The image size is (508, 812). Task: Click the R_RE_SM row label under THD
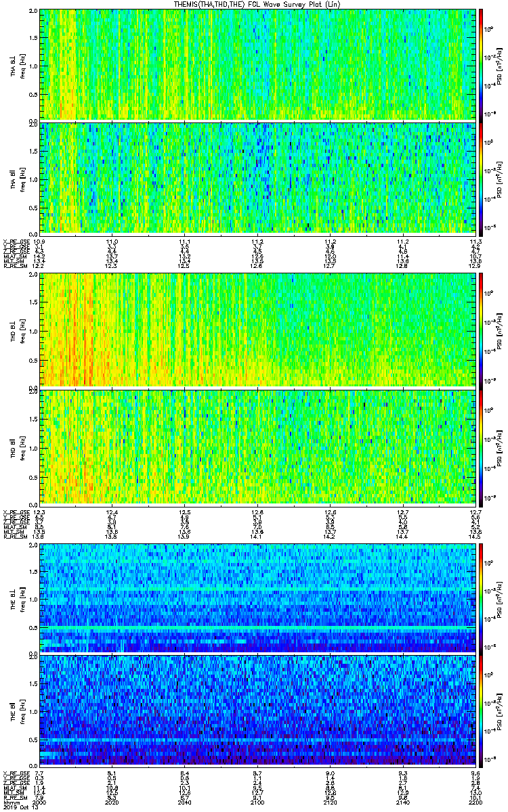point(16,536)
